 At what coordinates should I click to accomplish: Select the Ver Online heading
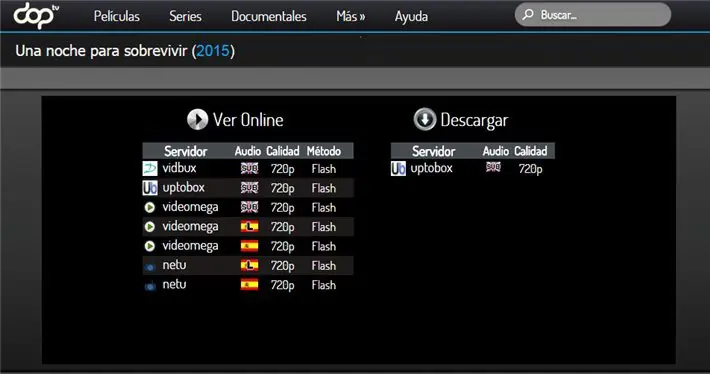(248, 120)
